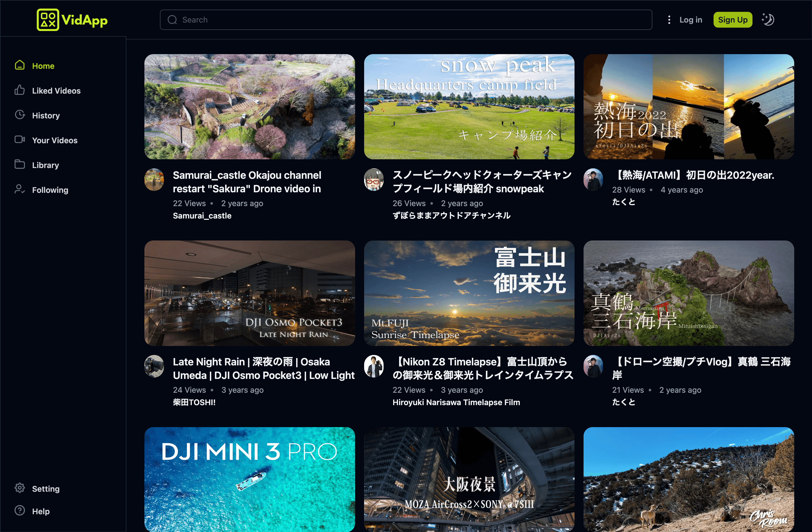Image resolution: width=812 pixels, height=532 pixels.
Task: Click 柴田TOSHI! channel name
Action: (194, 402)
